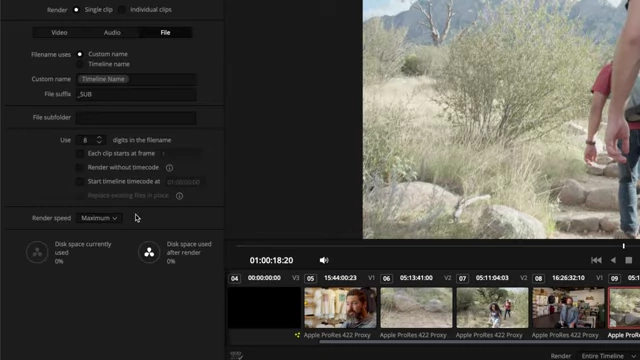This screenshot has height=360, width=640.
Task: Click clip number 08 badge
Action: pos(538,278)
